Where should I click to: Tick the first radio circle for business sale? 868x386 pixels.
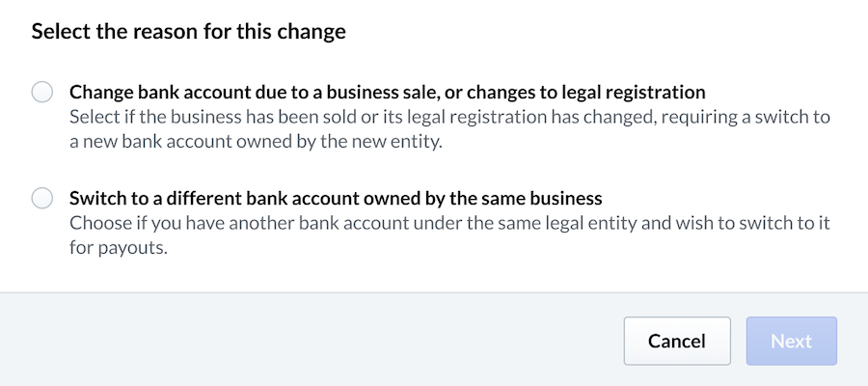(x=42, y=93)
